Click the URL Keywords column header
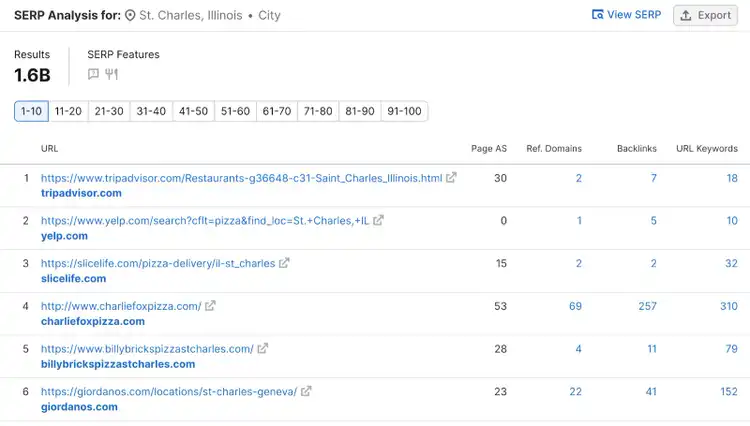This screenshot has width=750, height=426. tap(706, 149)
